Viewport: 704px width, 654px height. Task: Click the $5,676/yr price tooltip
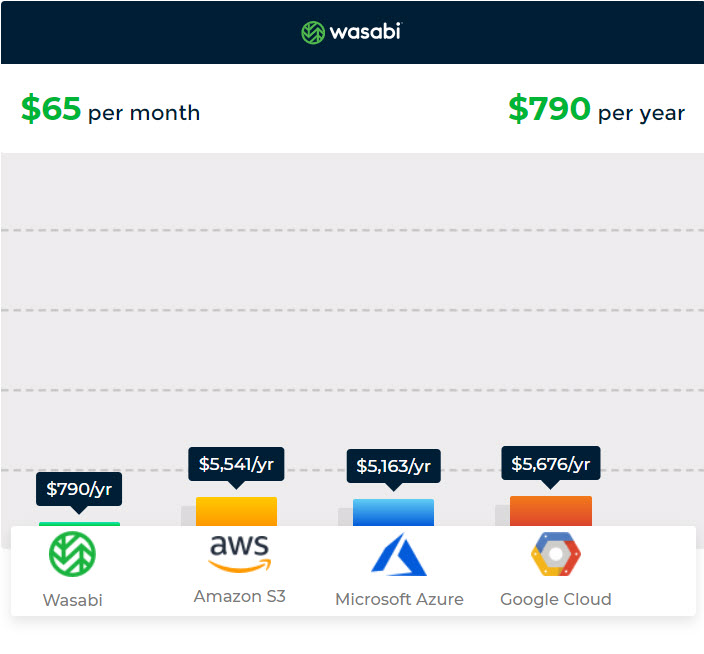point(551,464)
